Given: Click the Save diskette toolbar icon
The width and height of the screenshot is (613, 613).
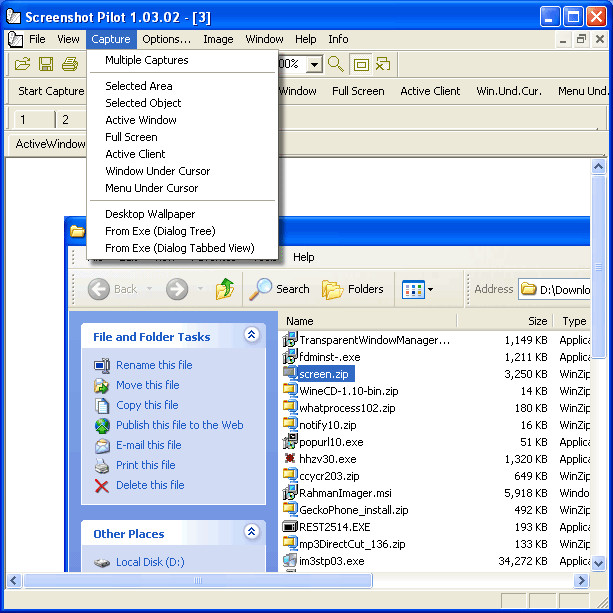Looking at the screenshot, I should [x=46, y=63].
